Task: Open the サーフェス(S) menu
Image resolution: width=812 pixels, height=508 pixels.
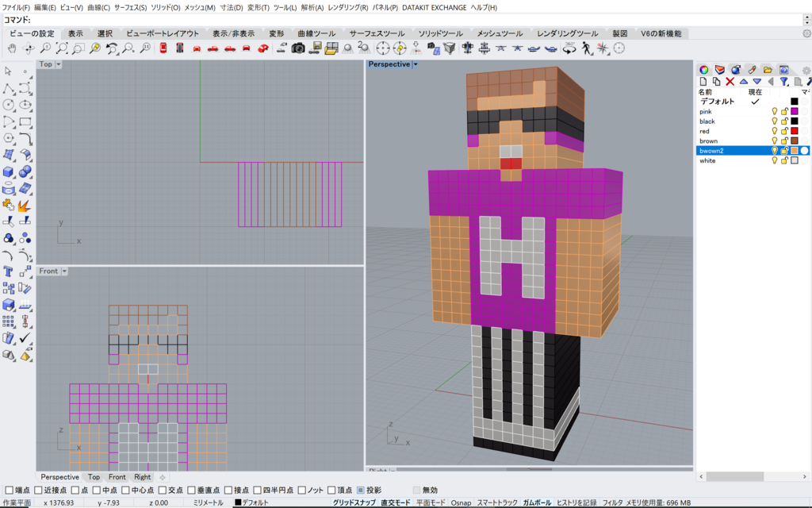Action: pyautogui.click(x=130, y=7)
